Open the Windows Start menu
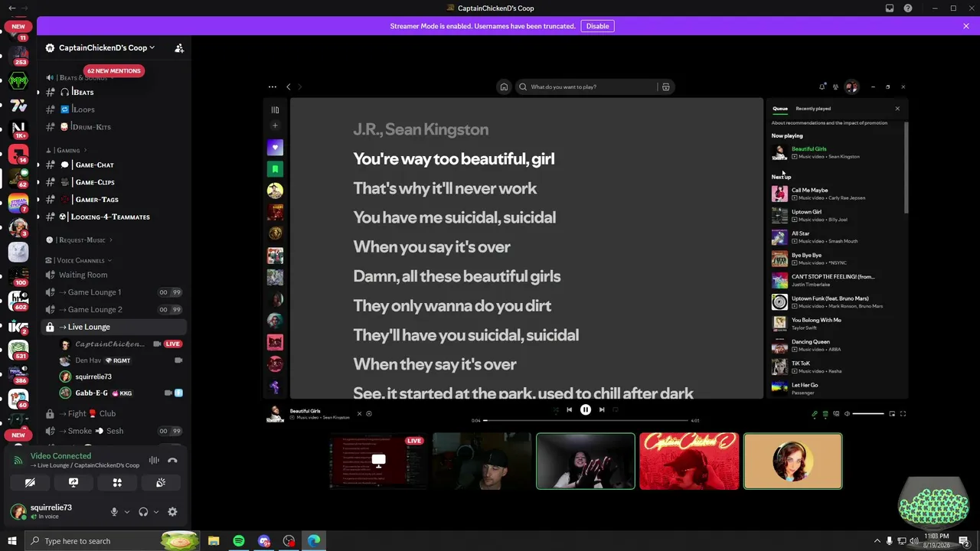This screenshot has width=980, height=551. tap(11, 541)
